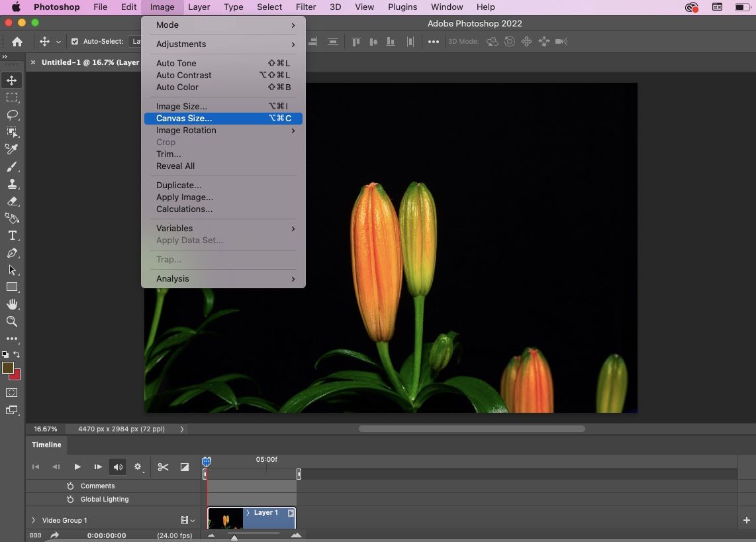
Task: Click Trim... in the Image menu
Action: tap(168, 154)
